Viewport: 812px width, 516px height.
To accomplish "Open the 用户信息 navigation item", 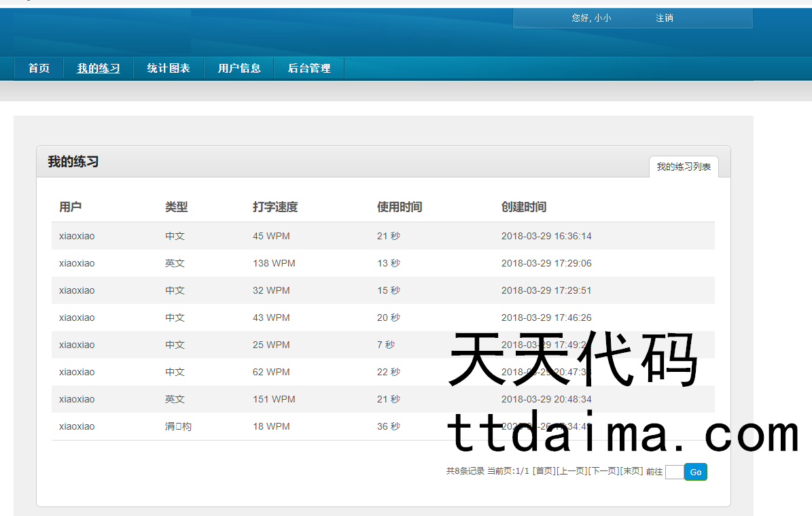I will [x=239, y=68].
